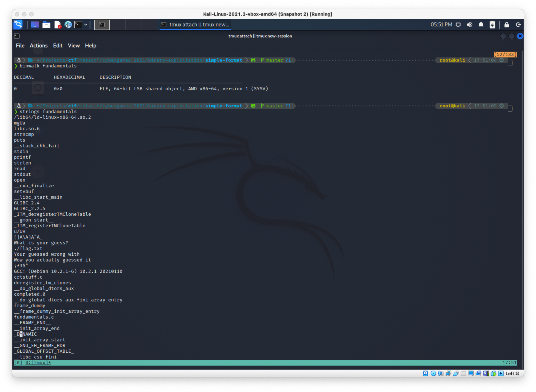Select the 'GLIBC_2.2.5' line
This screenshot has width=536, height=392.
coord(30,209)
